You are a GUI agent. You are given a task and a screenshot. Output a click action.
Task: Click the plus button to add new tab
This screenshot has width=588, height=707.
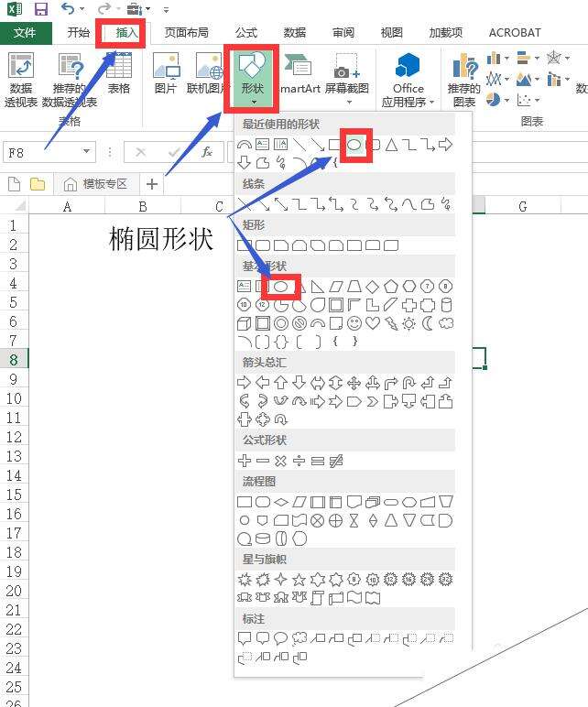pyautogui.click(x=152, y=184)
